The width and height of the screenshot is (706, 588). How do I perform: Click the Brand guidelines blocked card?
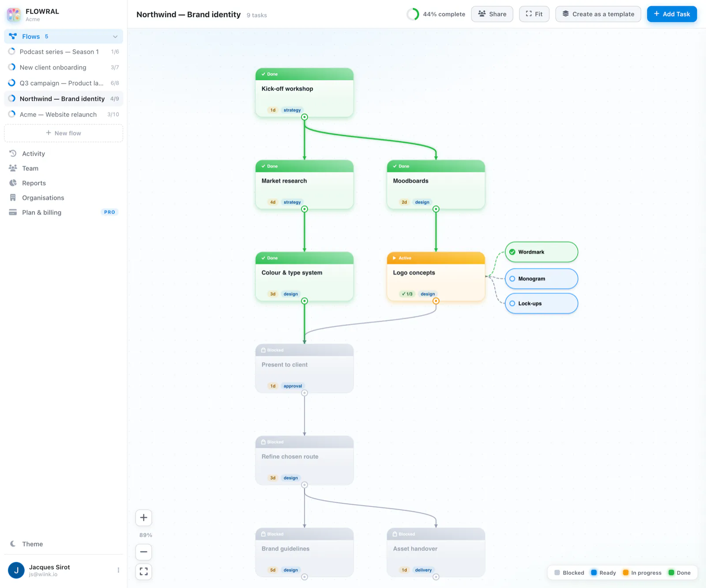tap(304, 553)
